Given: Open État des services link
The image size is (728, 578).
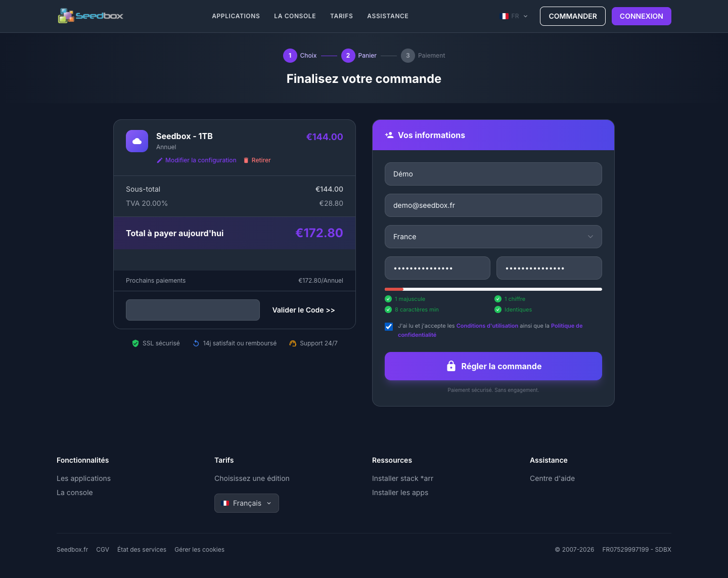Looking at the screenshot, I should (x=142, y=550).
